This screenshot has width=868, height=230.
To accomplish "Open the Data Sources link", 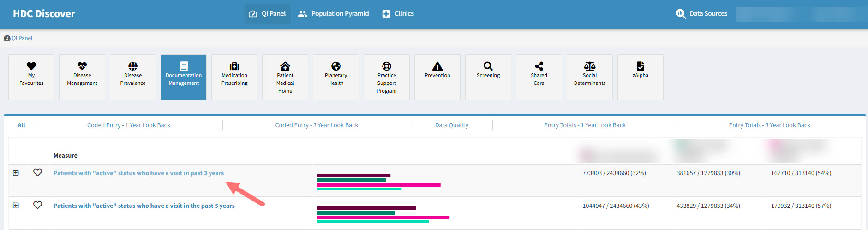I will click(702, 14).
